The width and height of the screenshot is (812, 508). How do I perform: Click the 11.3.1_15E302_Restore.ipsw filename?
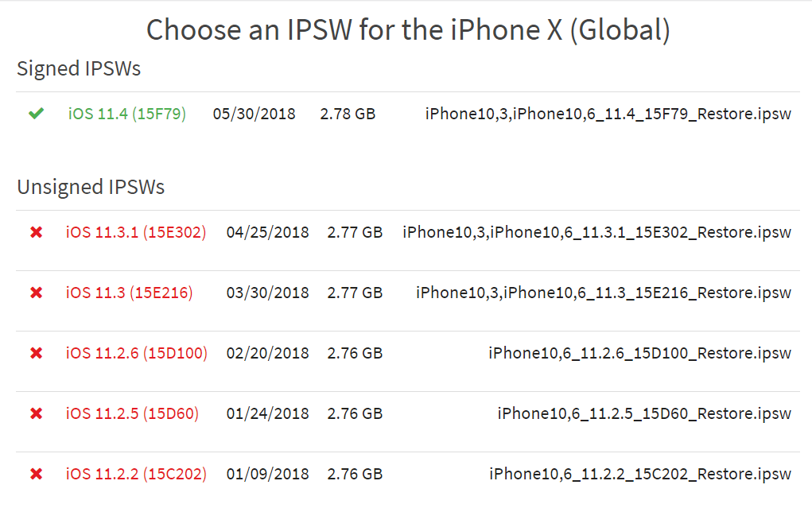(x=596, y=232)
